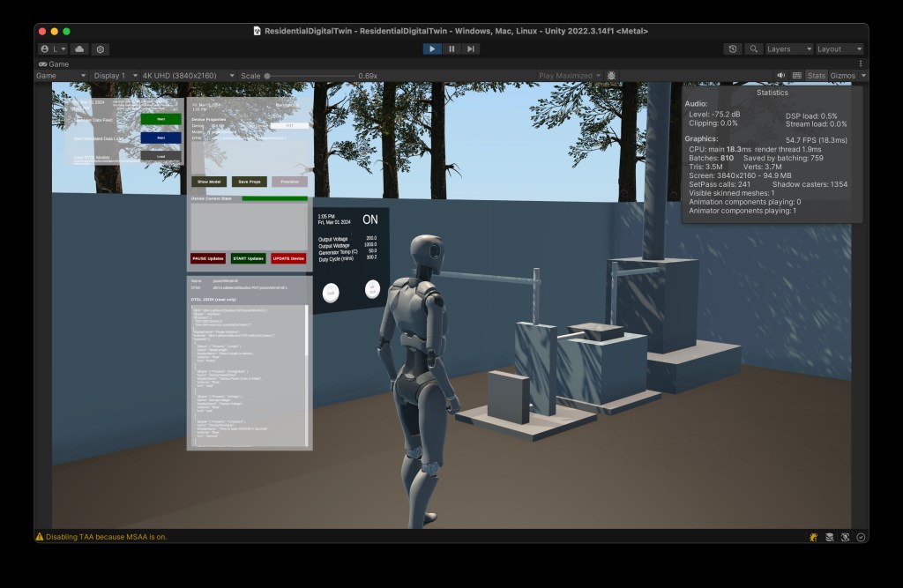This screenshot has height=588, width=903.
Task: Open the Layout dropdown
Action: [840, 49]
